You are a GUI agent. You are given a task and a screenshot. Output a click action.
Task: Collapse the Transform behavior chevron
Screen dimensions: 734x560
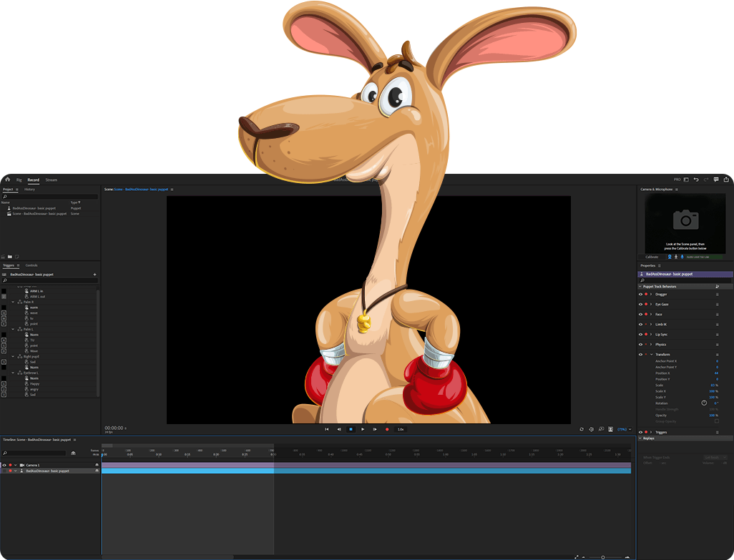[650, 354]
